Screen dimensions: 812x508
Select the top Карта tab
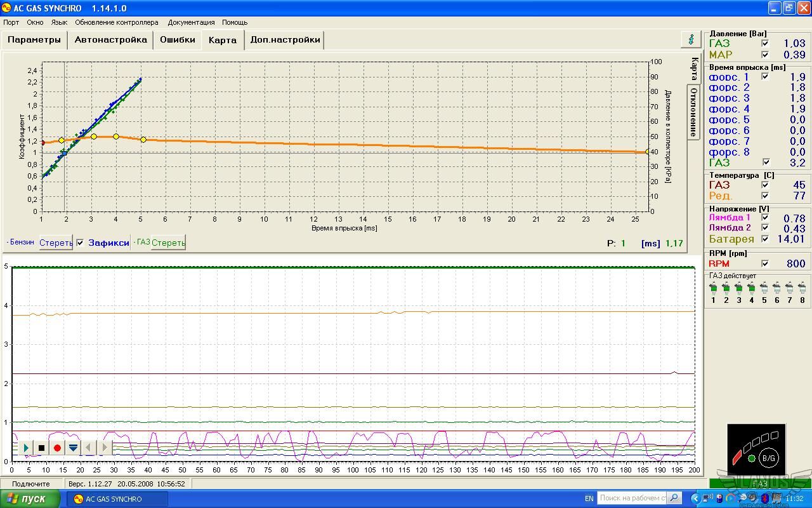point(222,39)
